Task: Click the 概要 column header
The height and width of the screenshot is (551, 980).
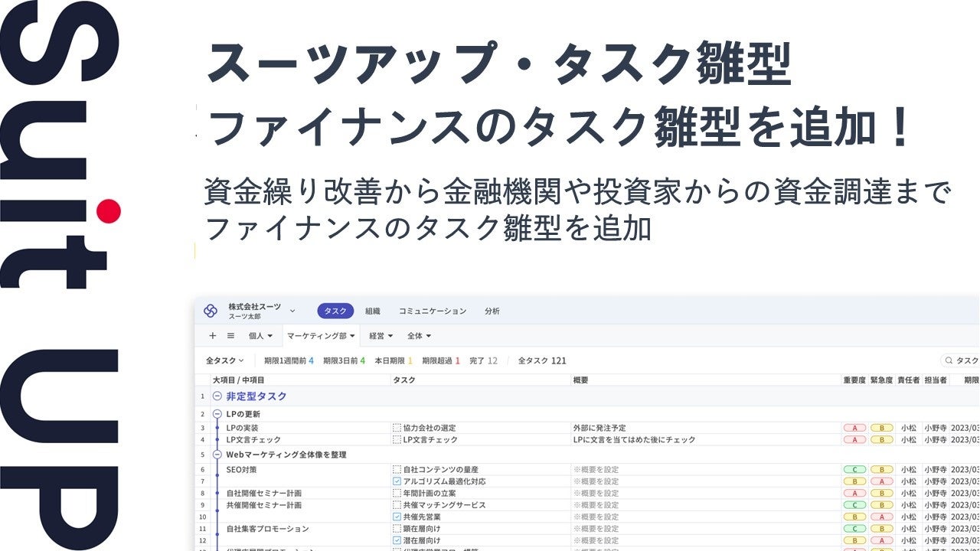Action: [x=581, y=380]
